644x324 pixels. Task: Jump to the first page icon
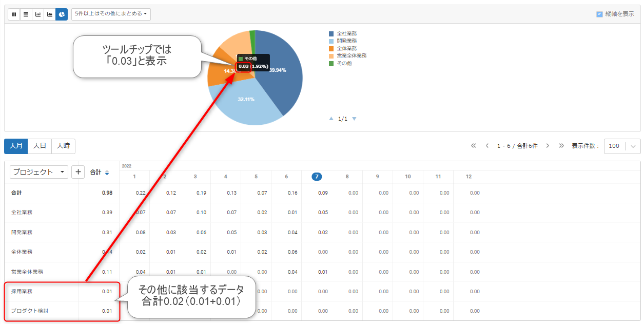pos(474,146)
